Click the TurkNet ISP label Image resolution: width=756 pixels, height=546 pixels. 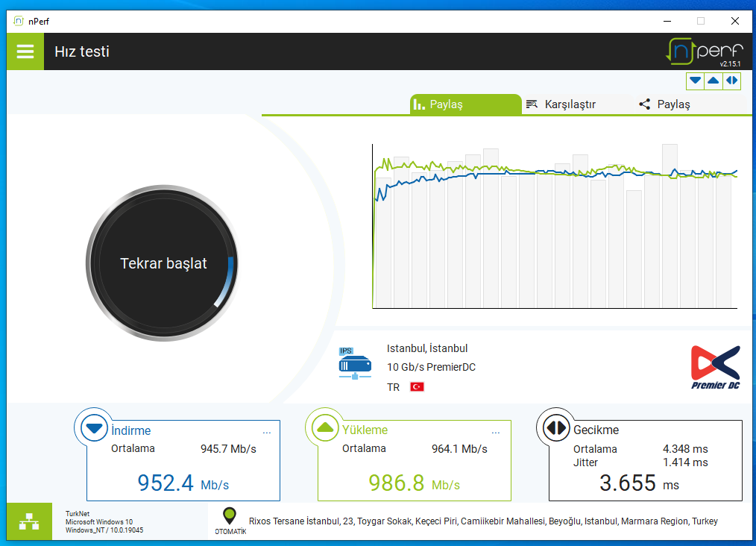78,514
